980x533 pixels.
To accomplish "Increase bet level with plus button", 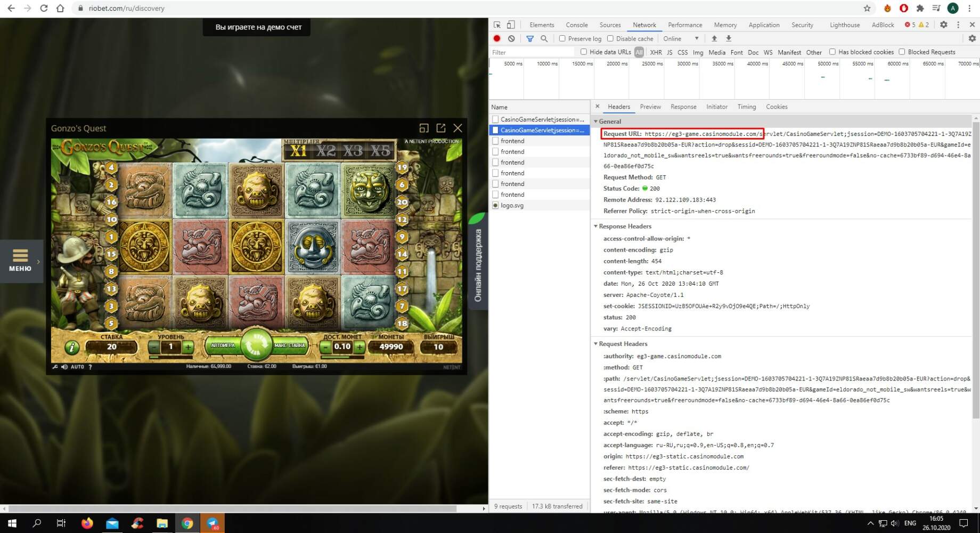I will [188, 347].
